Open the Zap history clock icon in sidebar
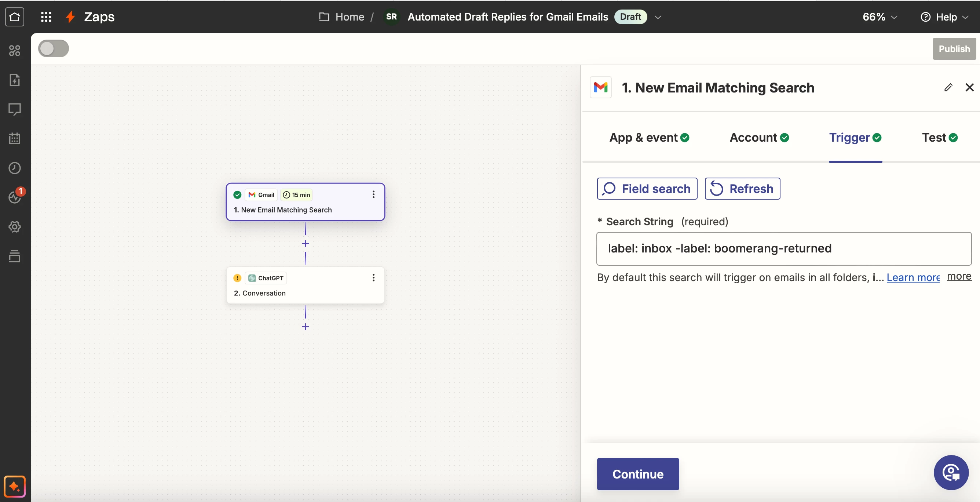The height and width of the screenshot is (502, 980). (x=14, y=168)
